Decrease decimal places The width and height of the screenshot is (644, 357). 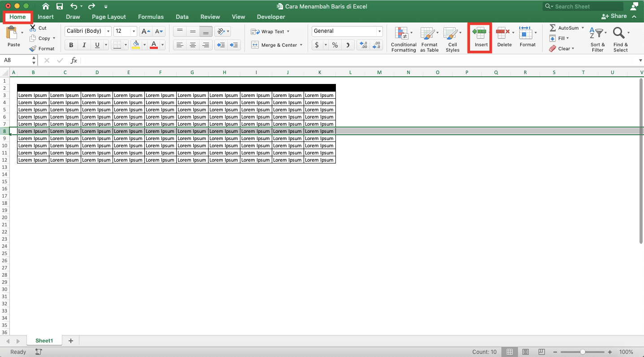point(377,45)
